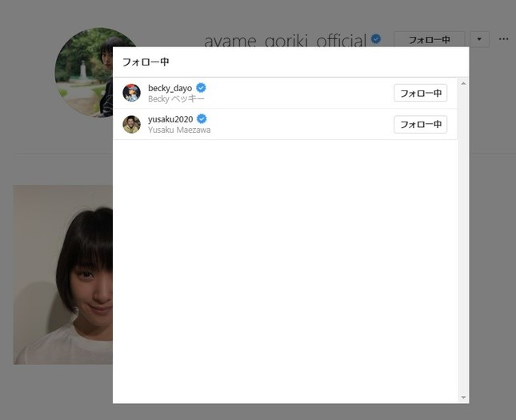Open the becky_dayo username link
The height and width of the screenshot is (420, 516).
[x=170, y=88]
